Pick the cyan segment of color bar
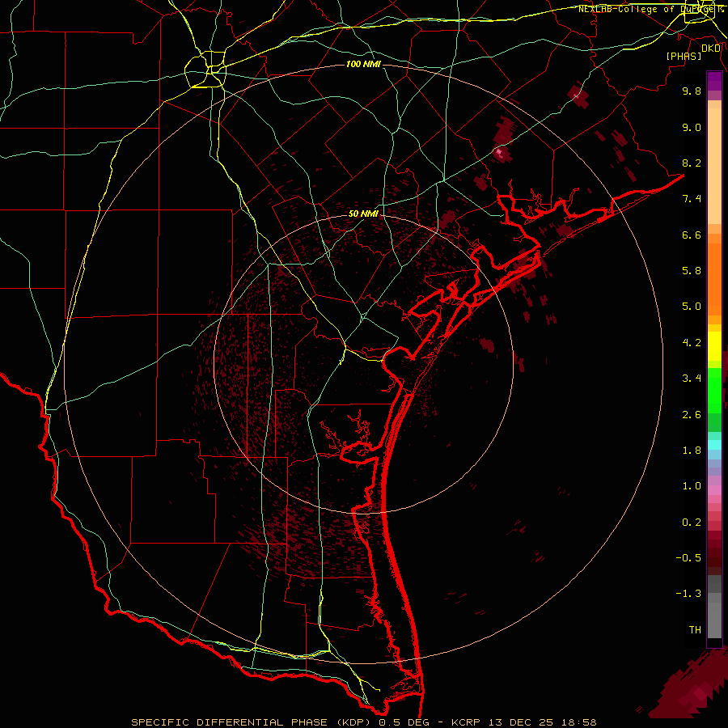 [x=714, y=445]
